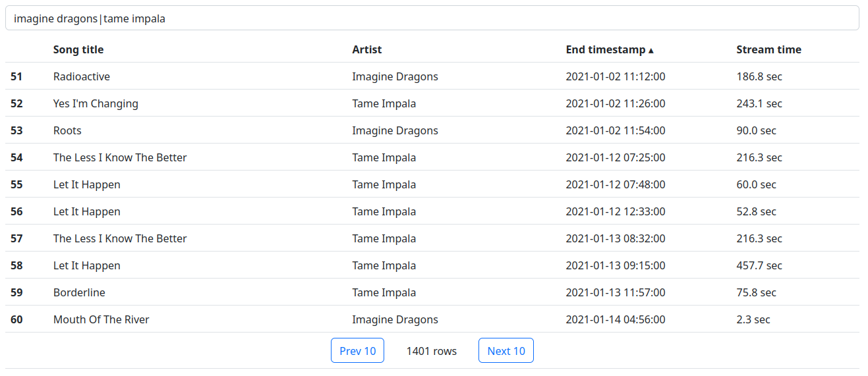Click stream time 60.0 sec

point(757,184)
